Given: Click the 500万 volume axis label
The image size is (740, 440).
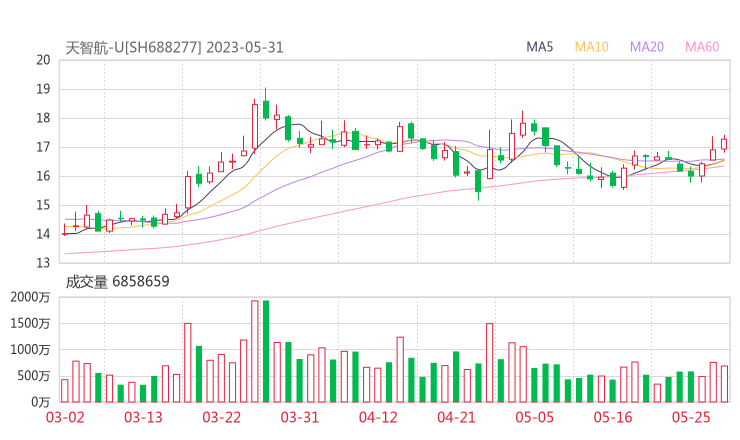Looking at the screenshot, I should pos(34,376).
